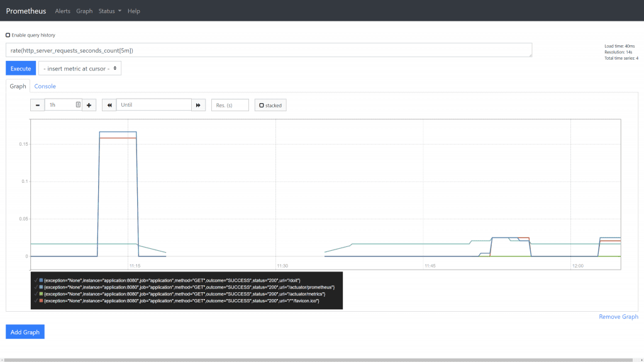Image resolution: width=644 pixels, height=362 pixels.
Task: Open the insert metric at cursor dropdown
Action: [80, 69]
